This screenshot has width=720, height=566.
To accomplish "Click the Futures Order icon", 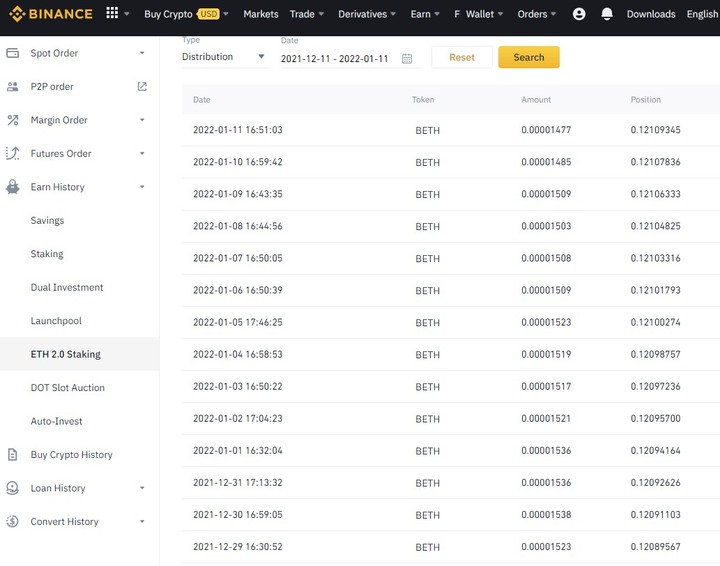I will tap(12, 153).
